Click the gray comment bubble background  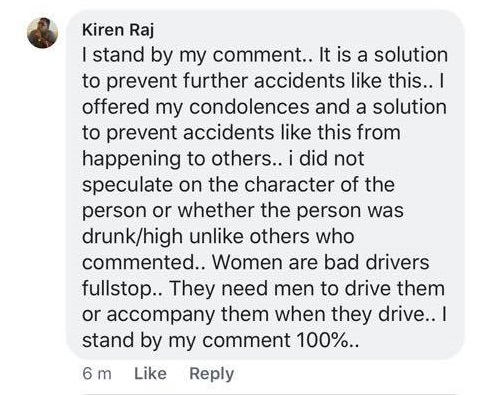tap(265, 185)
